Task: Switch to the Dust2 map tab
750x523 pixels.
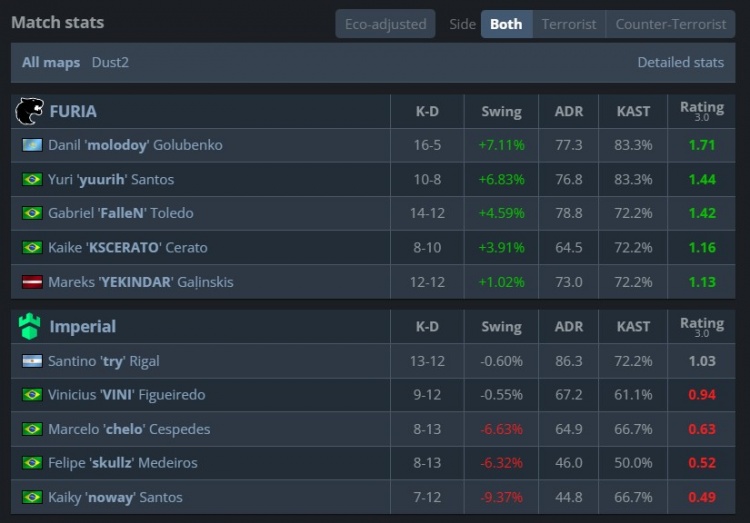Action: (110, 62)
